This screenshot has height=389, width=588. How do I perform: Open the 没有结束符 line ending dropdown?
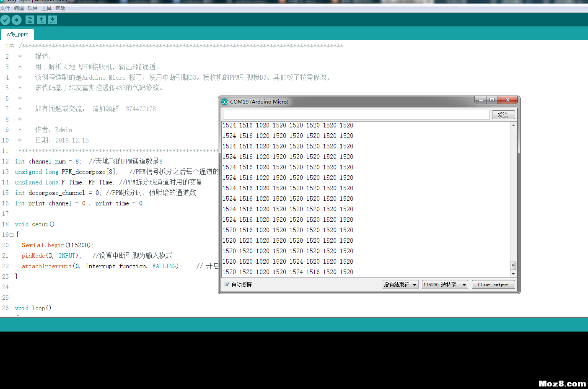(400, 285)
